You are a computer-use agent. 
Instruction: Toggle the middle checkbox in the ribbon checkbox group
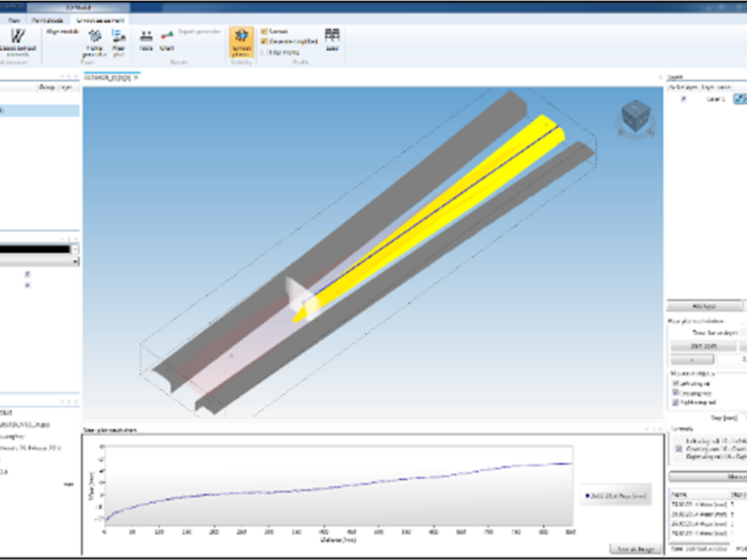tap(265, 42)
